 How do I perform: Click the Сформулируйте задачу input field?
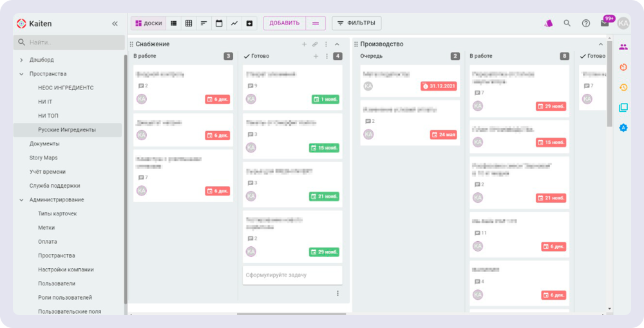[292, 275]
